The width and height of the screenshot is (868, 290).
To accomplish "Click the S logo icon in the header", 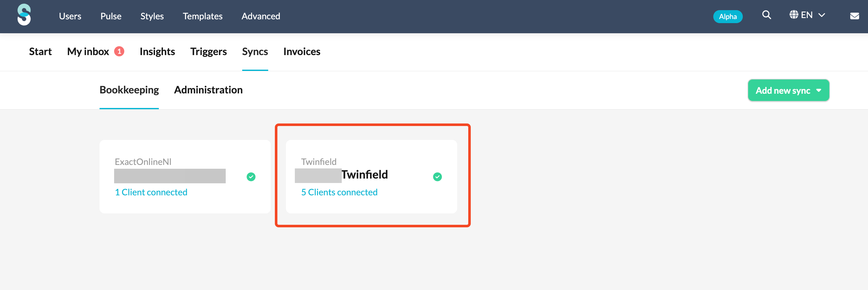I will pos(24,15).
